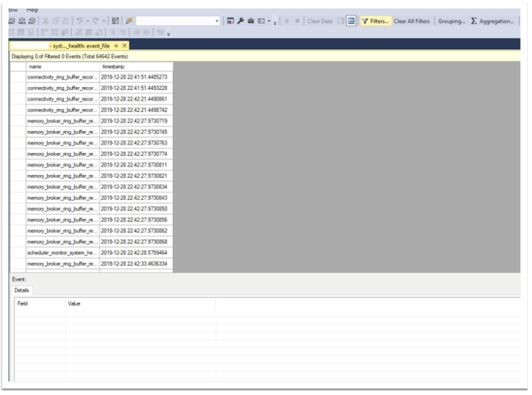Click the window layout icon after the toolbox

click(261, 21)
